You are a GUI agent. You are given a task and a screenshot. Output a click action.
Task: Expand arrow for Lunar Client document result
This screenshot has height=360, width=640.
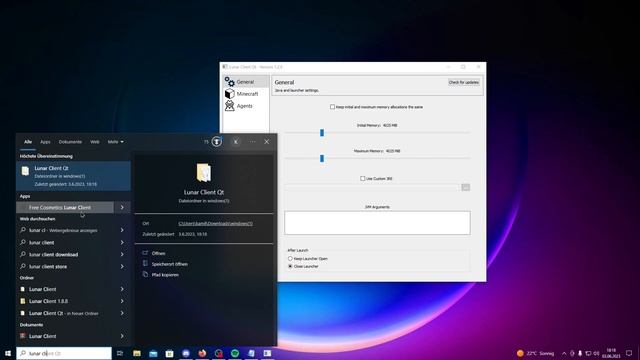(122, 336)
